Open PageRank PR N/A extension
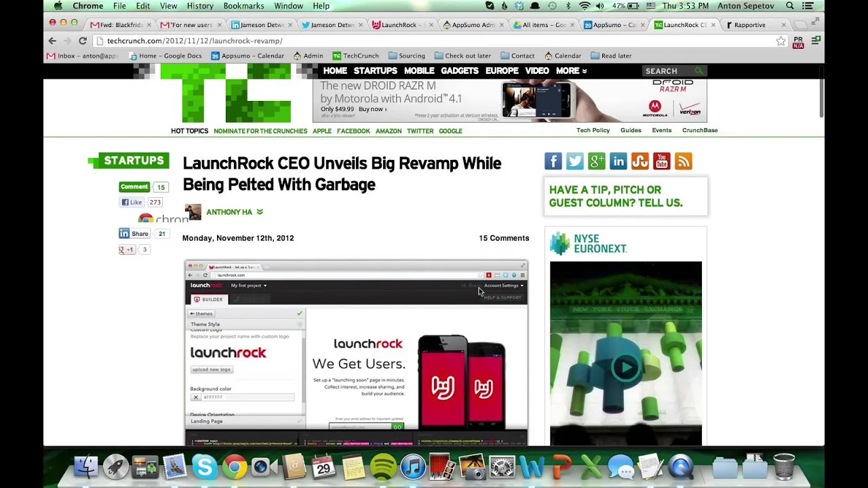 pyautogui.click(x=798, y=41)
